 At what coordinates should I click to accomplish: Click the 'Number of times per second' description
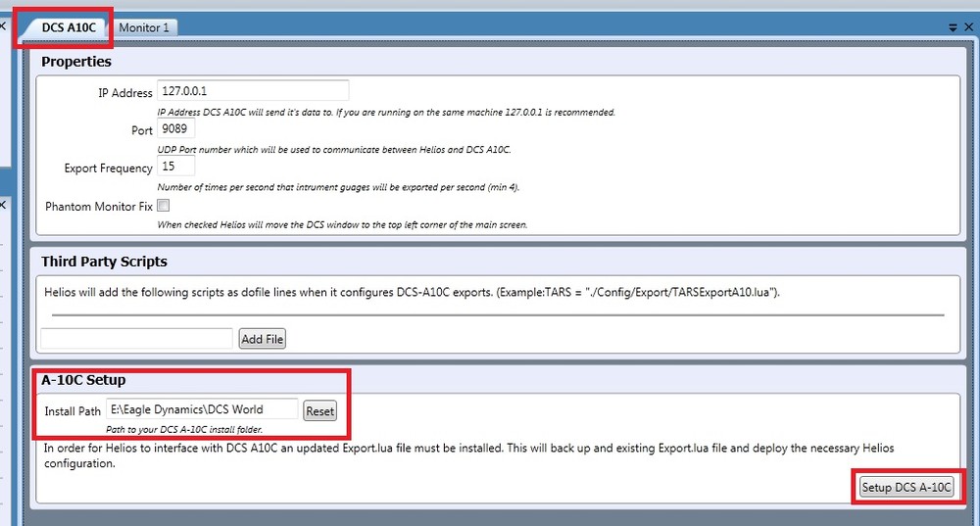click(x=338, y=187)
